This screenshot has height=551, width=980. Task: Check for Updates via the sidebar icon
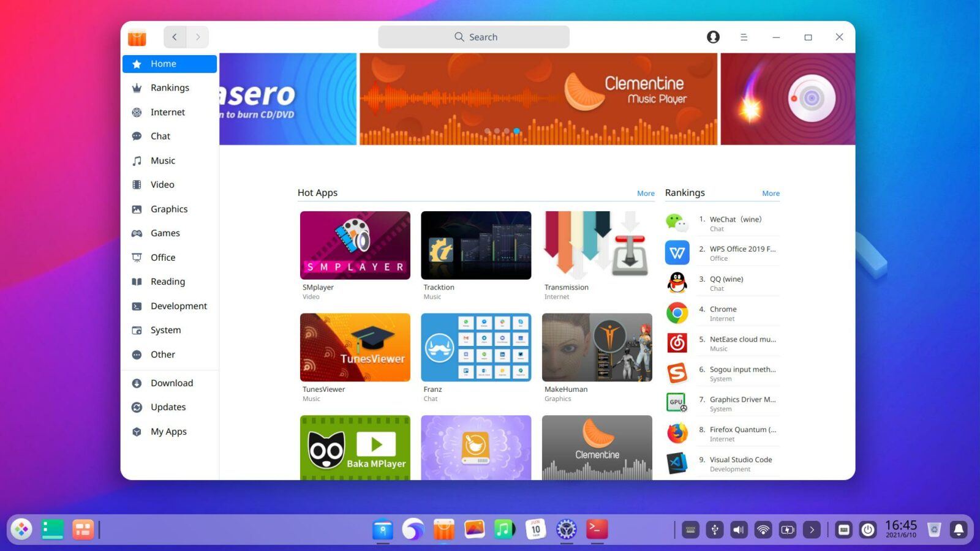click(137, 407)
